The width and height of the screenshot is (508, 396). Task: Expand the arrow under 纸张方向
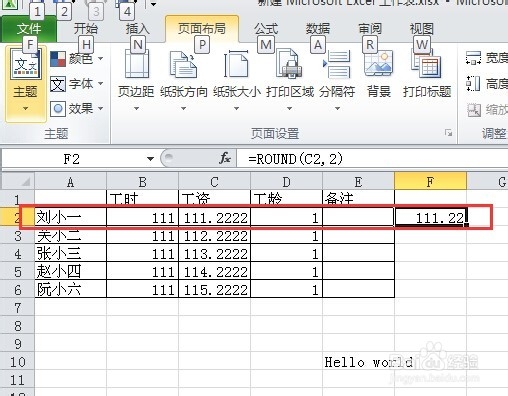point(183,108)
